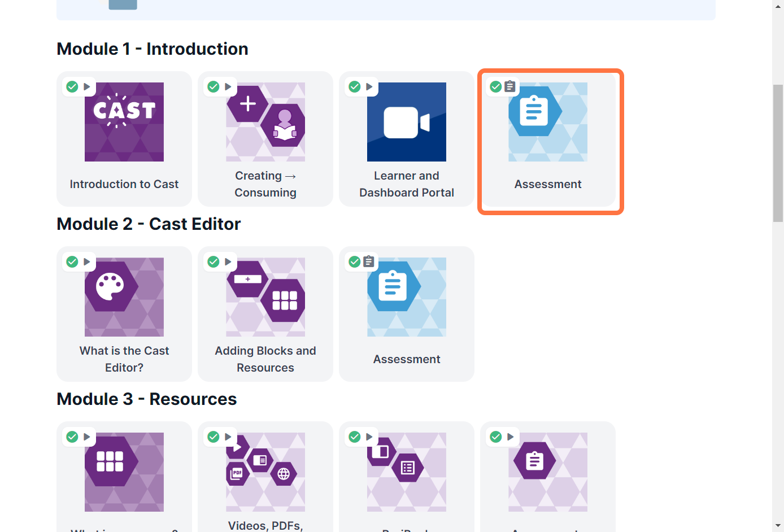
Task: Click play icon on Introduction to Cast card
Action: (x=87, y=86)
